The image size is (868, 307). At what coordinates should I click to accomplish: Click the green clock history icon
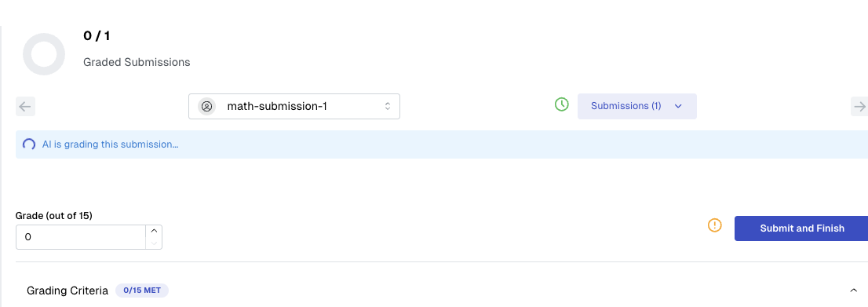pyautogui.click(x=562, y=104)
